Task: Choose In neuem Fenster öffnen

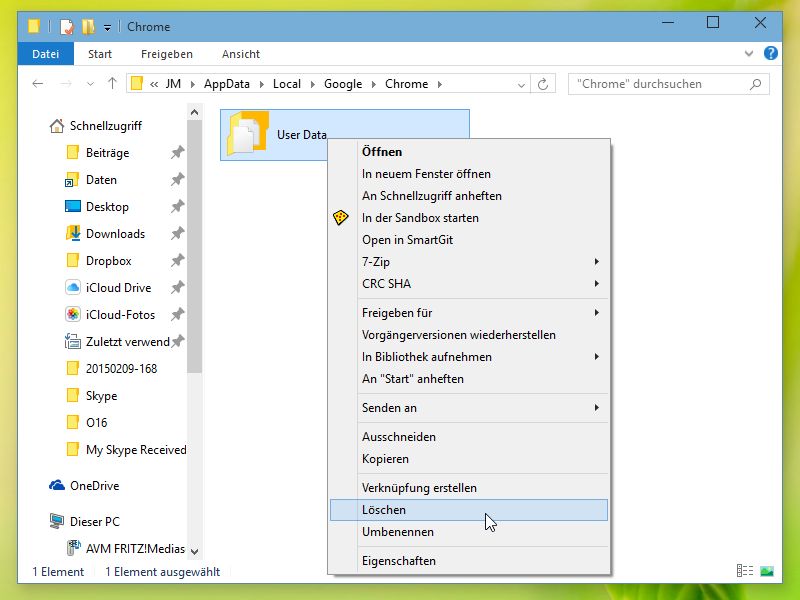Action: point(426,173)
